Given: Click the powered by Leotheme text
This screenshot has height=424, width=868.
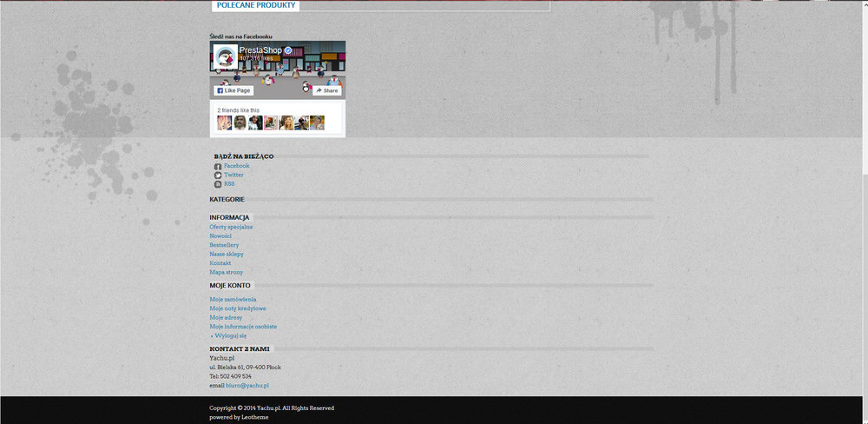Looking at the screenshot, I should [x=239, y=417].
